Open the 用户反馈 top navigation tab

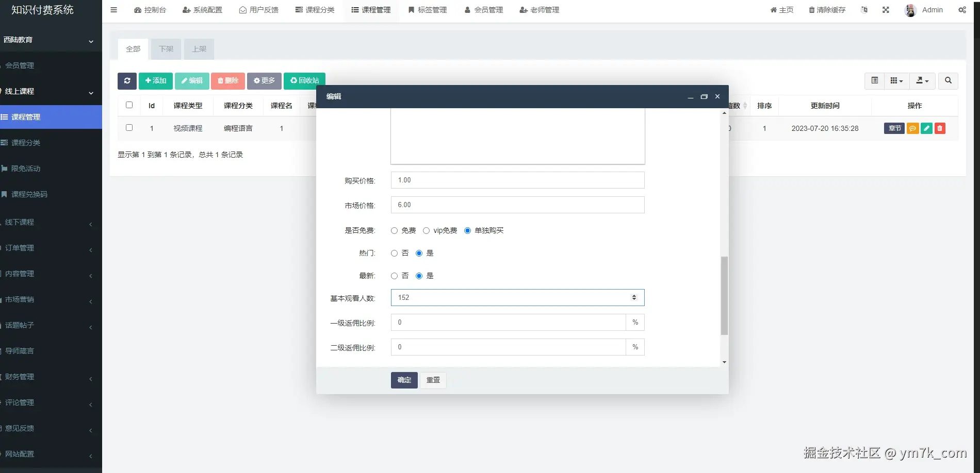point(259,10)
